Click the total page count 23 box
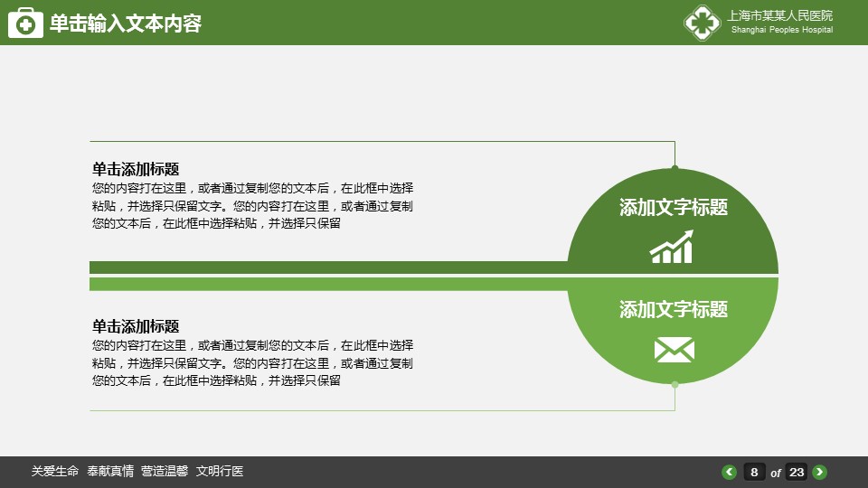This screenshot has height=488, width=868. point(796,472)
